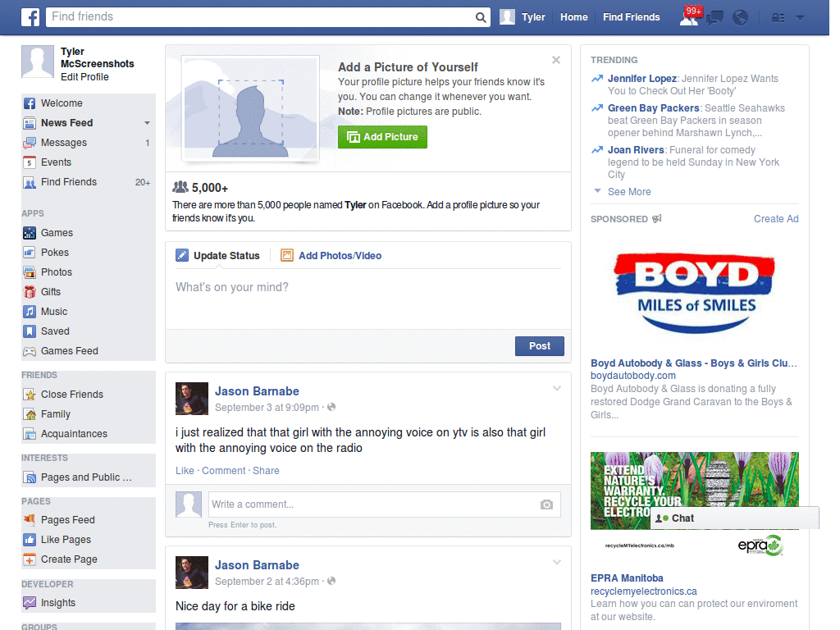Viewport: 840px width, 630px height.
Task: Click Comment on Jason's ytv post
Action: pyautogui.click(x=223, y=470)
